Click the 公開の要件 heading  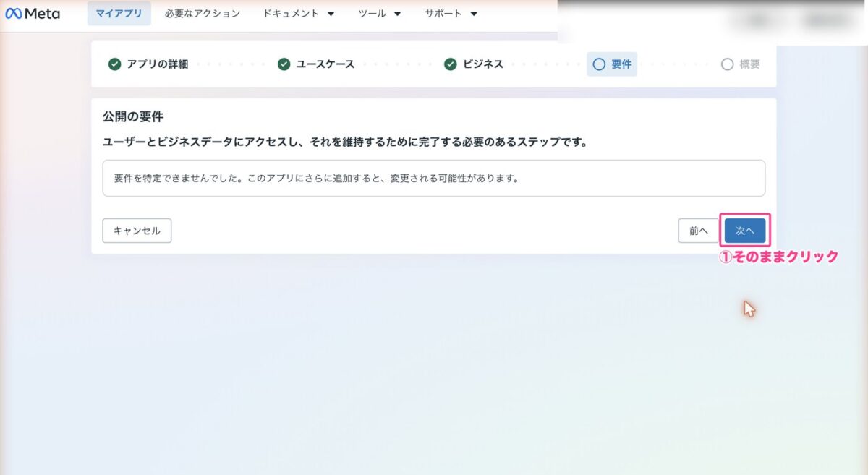point(133,117)
